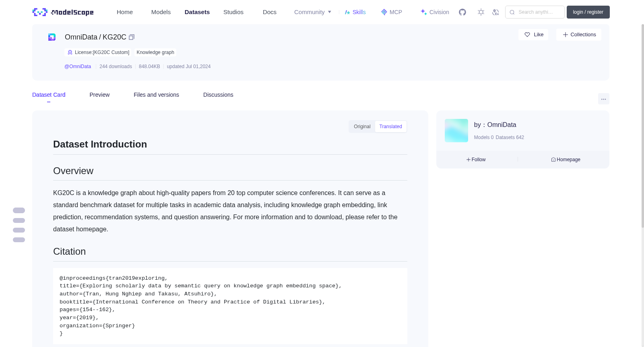
Task: Go to the Home page
Action: [x=125, y=12]
